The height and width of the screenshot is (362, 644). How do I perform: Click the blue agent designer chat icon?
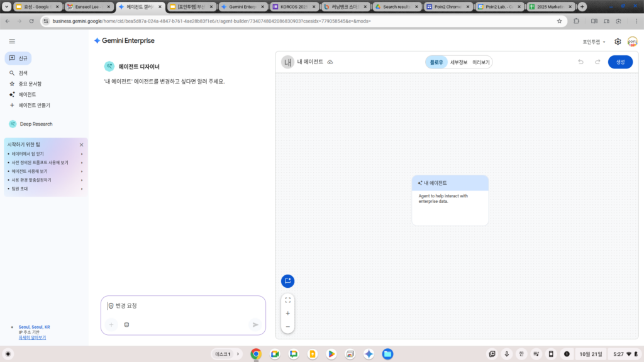(x=287, y=281)
